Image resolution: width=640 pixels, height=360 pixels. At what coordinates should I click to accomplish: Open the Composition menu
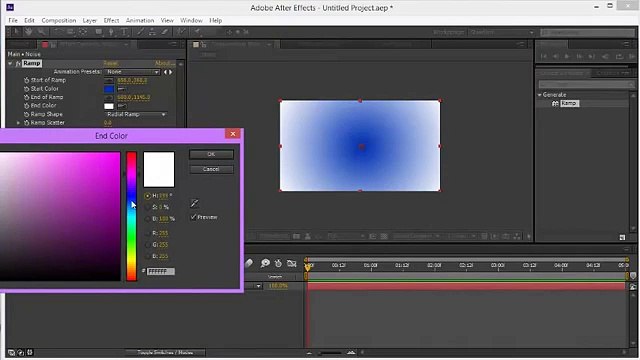[x=59, y=20]
